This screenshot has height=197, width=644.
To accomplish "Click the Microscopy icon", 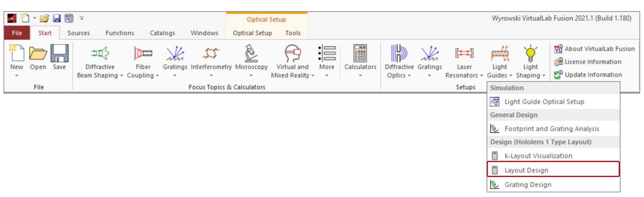I will click(x=251, y=53).
